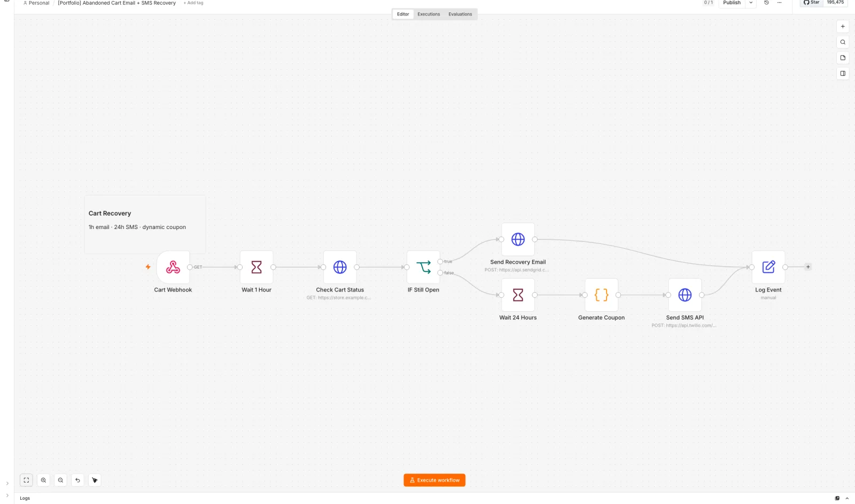855x504 pixels.
Task: Open the three-dot workflow options menu
Action: 779,3
